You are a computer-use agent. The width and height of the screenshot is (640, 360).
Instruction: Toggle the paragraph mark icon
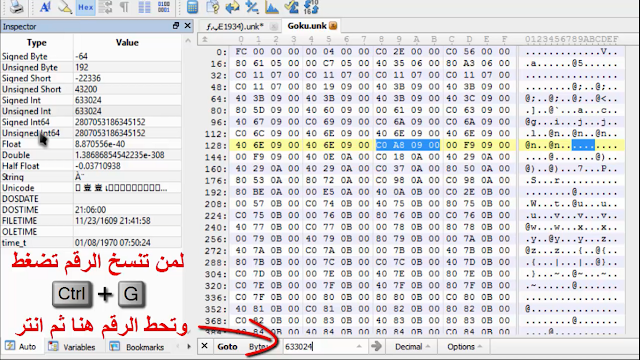click(124, 7)
